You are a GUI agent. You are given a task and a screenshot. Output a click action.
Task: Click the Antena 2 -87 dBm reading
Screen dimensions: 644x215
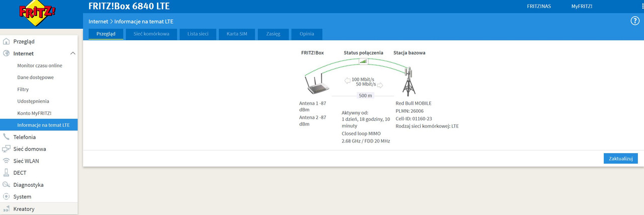[x=312, y=120]
